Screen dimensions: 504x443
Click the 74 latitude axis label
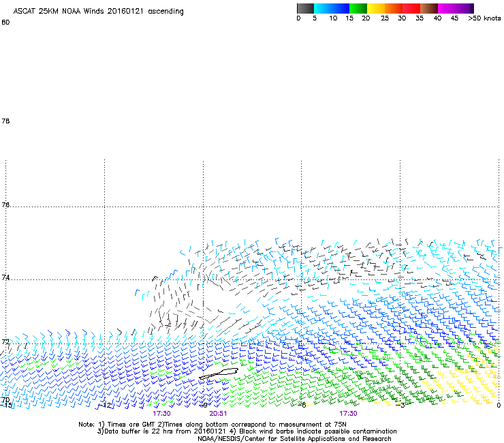point(5,277)
